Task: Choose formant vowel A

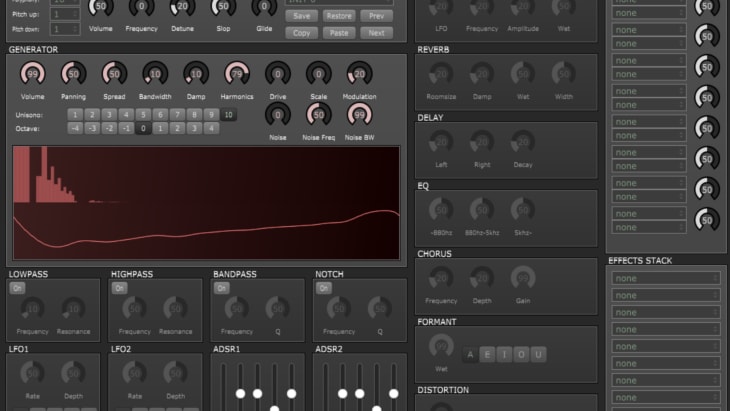Action: [x=470, y=355]
